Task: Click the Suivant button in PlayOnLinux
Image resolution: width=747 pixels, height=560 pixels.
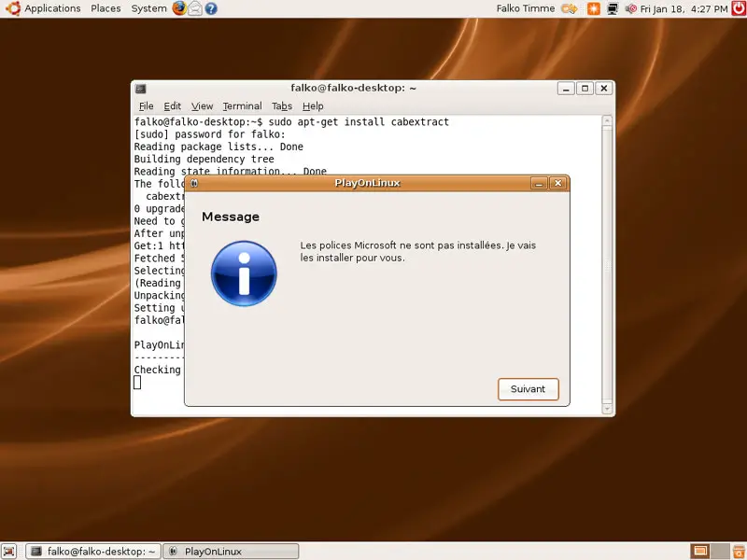Action: coord(528,389)
